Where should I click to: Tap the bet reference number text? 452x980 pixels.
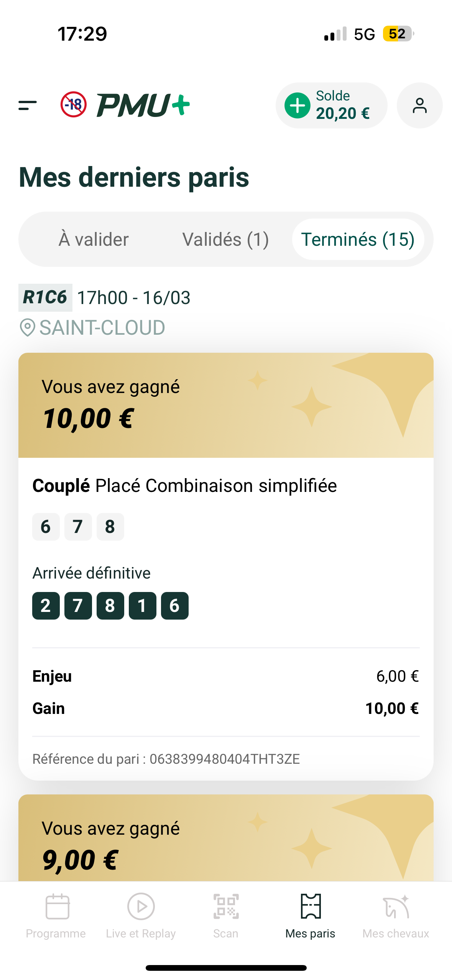[x=166, y=759]
